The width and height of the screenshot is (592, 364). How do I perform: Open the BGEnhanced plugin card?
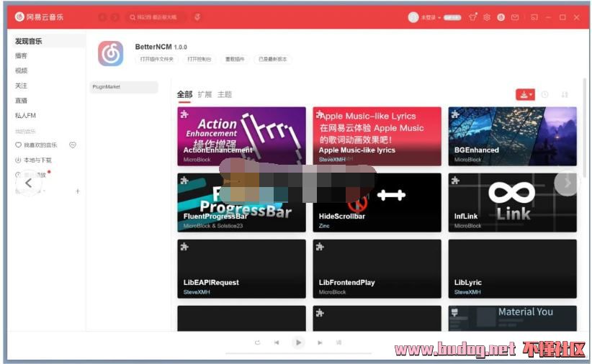(512, 136)
